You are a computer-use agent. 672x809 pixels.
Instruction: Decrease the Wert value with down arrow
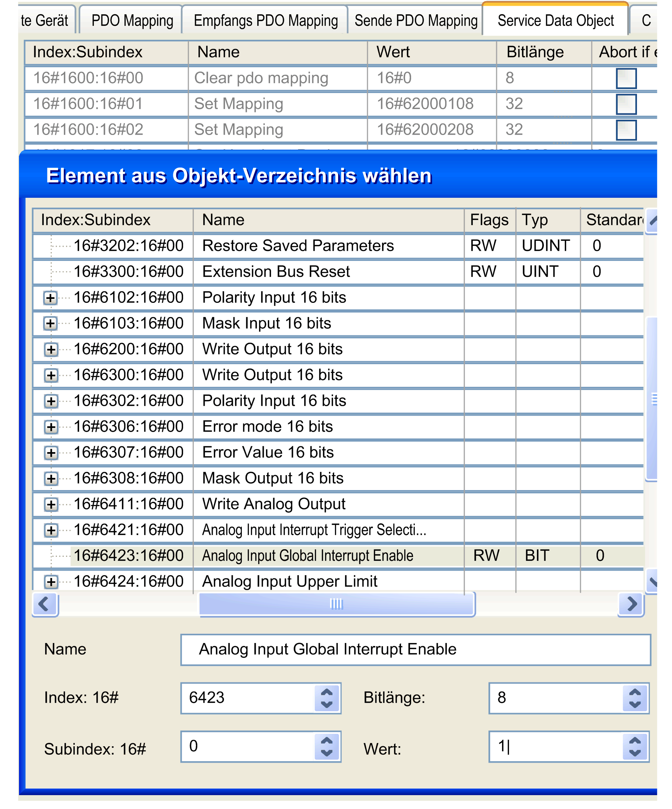pos(635,753)
